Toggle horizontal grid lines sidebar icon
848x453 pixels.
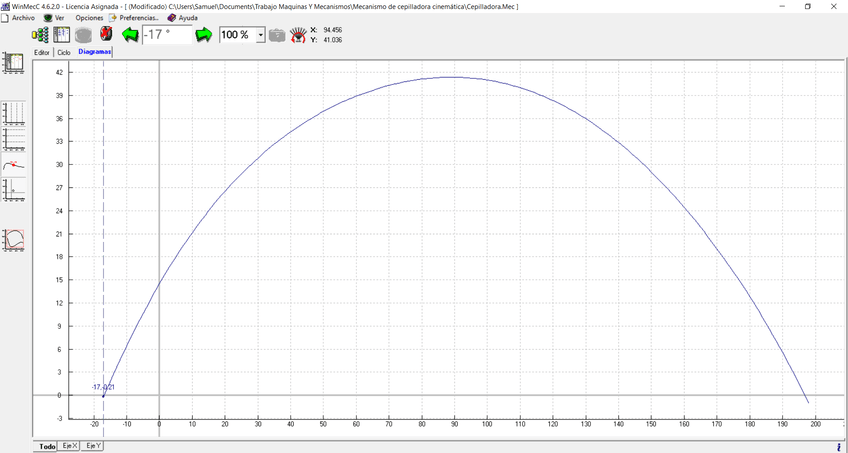click(14, 138)
